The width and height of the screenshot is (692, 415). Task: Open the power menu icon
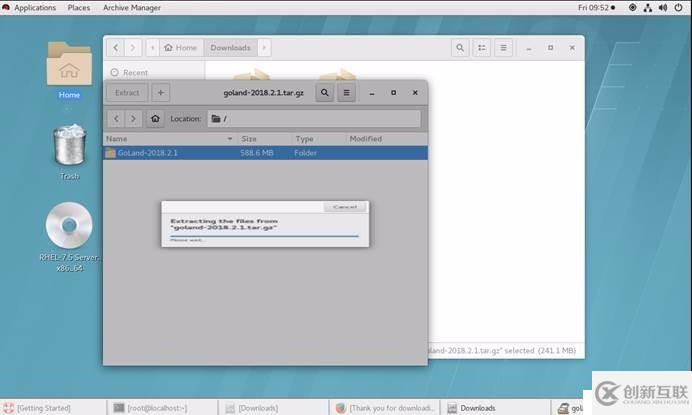coord(678,8)
